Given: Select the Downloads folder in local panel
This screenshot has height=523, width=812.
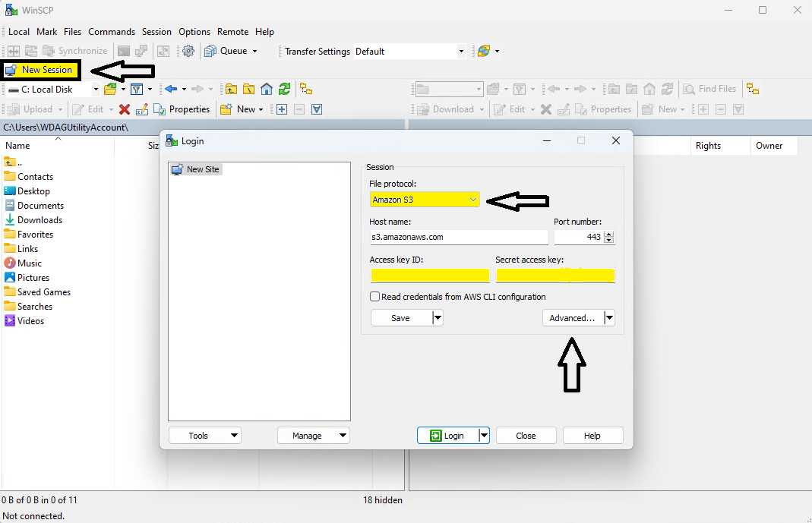Looking at the screenshot, I should click(33, 220).
